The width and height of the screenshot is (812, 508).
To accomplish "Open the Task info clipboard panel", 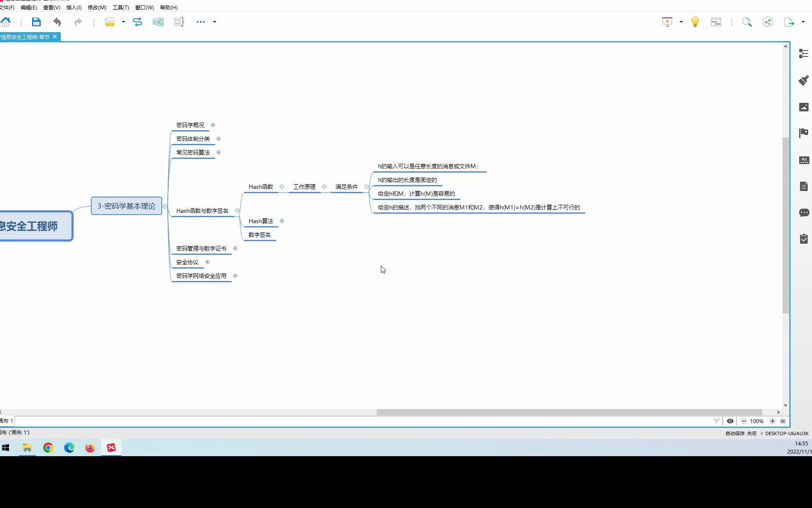I will (x=804, y=239).
